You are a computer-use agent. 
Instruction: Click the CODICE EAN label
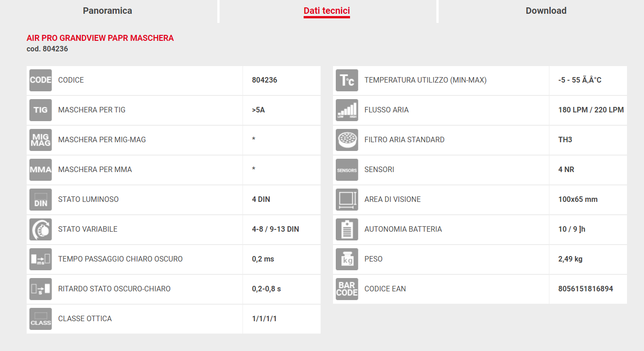pos(385,289)
